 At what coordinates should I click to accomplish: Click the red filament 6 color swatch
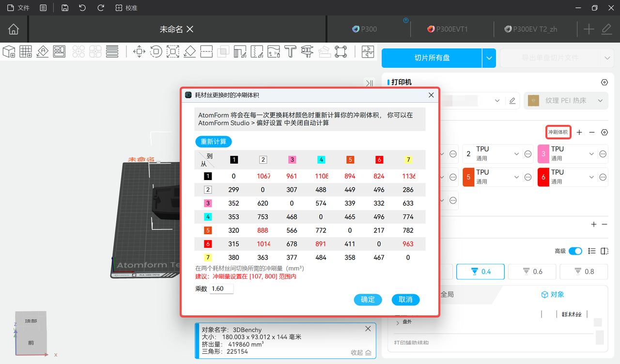point(543,177)
